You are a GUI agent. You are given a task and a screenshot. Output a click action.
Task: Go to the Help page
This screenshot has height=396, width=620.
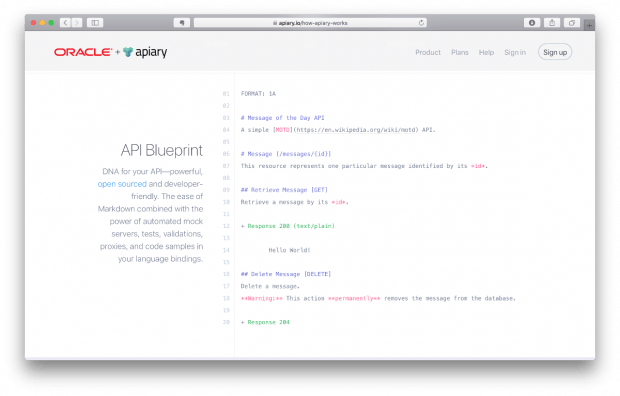(x=486, y=52)
